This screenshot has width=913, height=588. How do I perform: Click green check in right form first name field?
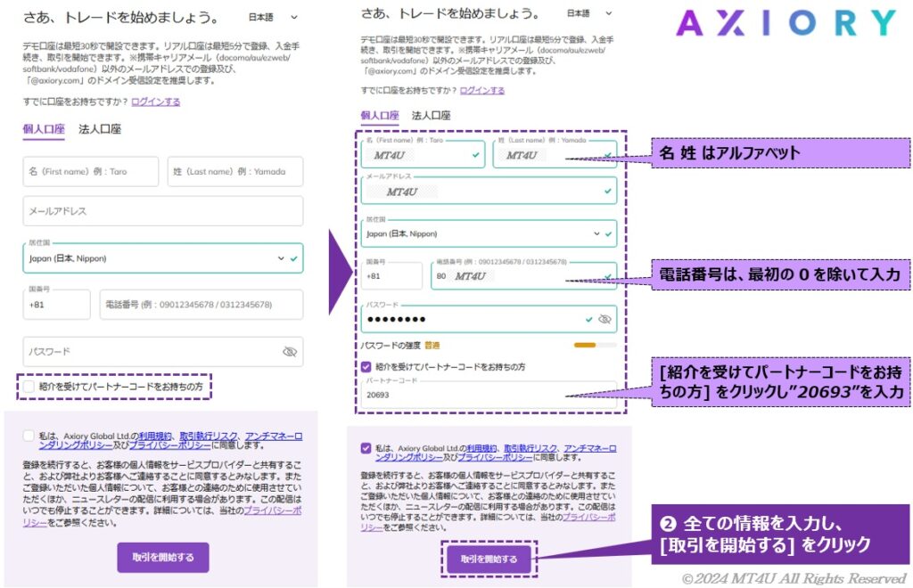(x=476, y=155)
